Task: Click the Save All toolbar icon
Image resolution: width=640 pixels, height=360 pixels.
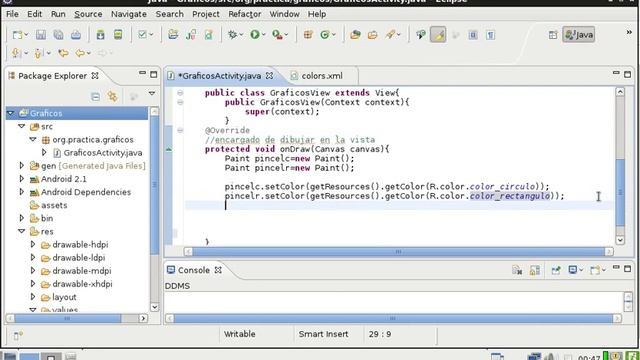Action: [58, 35]
